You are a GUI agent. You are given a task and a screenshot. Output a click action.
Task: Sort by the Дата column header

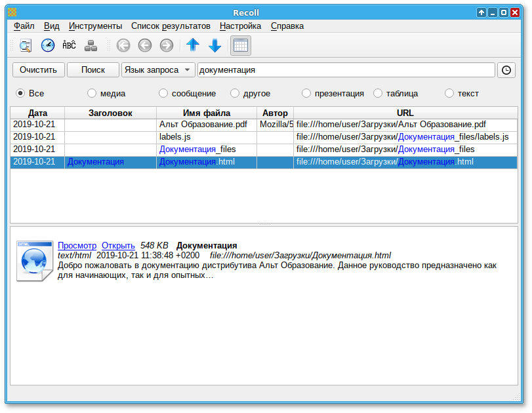pos(37,113)
